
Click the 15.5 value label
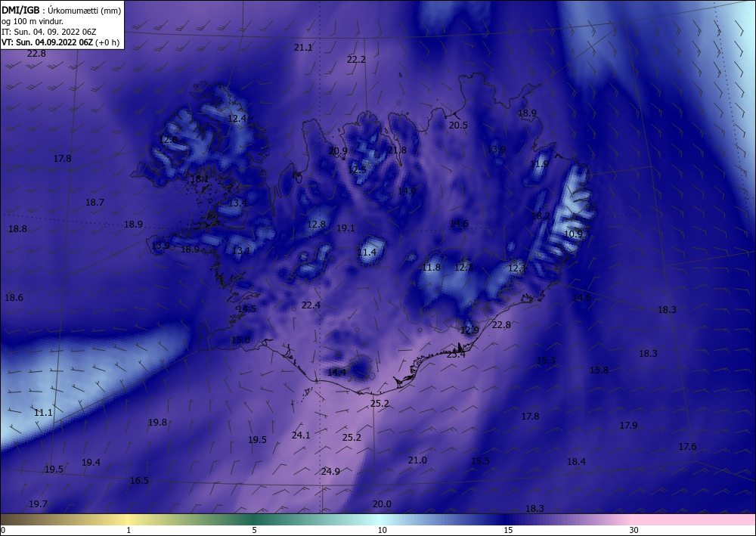pos(481,461)
